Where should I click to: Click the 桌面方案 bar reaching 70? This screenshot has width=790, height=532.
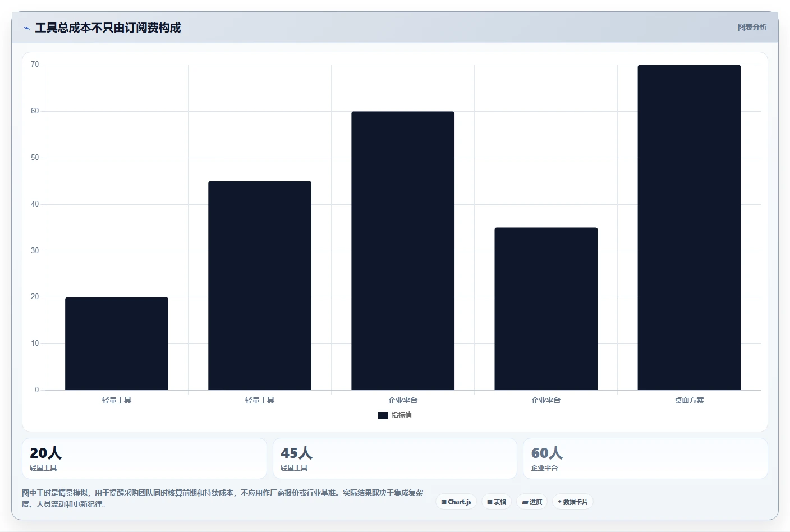click(x=689, y=227)
